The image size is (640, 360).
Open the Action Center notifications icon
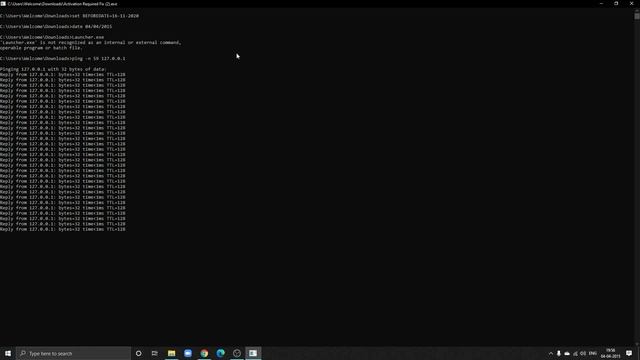[x=629, y=353]
